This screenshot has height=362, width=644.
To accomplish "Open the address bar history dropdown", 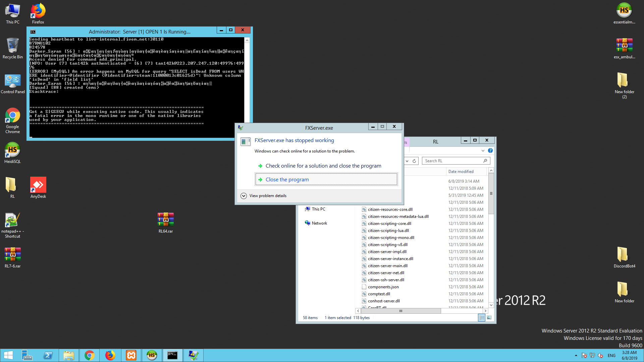I will coord(407,161).
